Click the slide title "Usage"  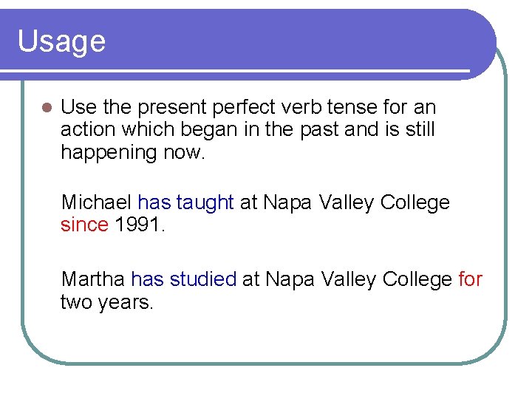(x=61, y=41)
